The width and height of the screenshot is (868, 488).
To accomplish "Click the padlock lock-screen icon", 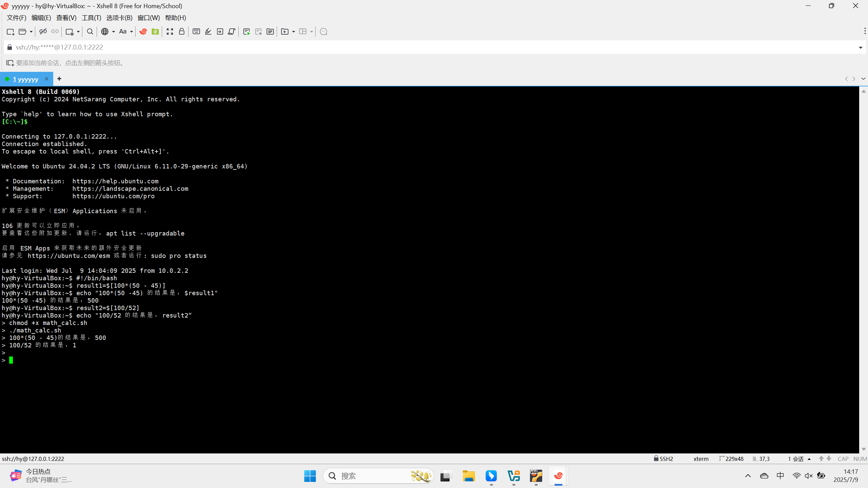I will (x=182, y=32).
